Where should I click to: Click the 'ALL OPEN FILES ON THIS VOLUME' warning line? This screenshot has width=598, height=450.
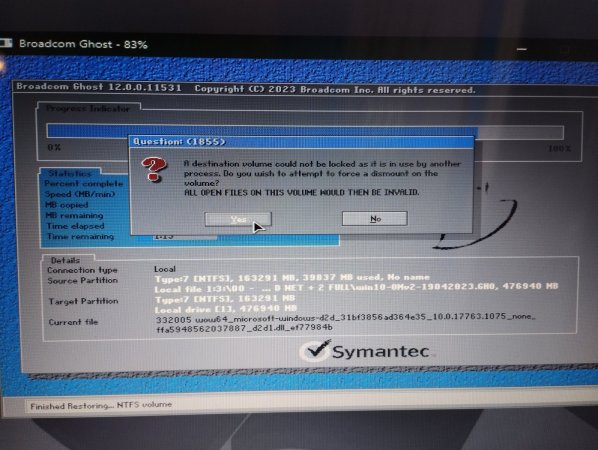302,192
